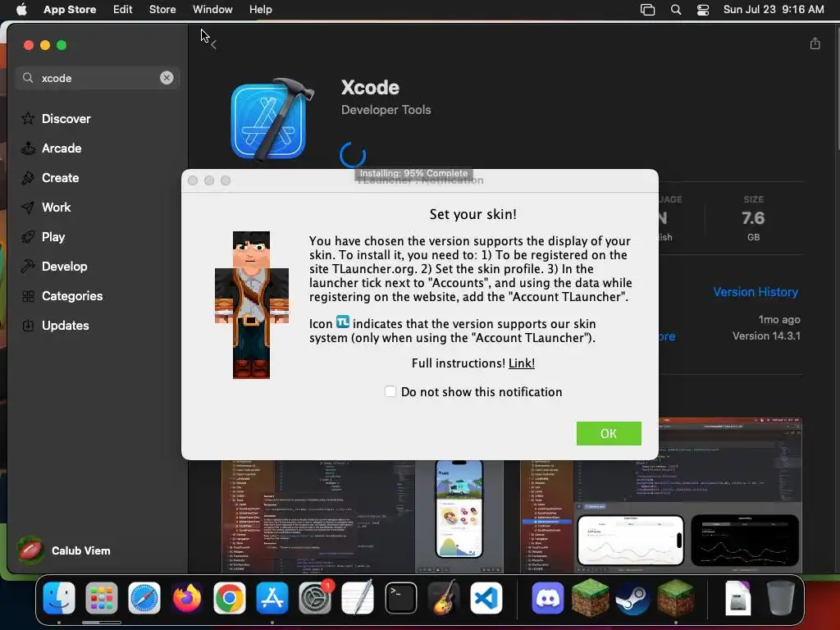This screenshot has width=840, height=630.
Task: Launch GarageBand from the Dock
Action: [444, 598]
